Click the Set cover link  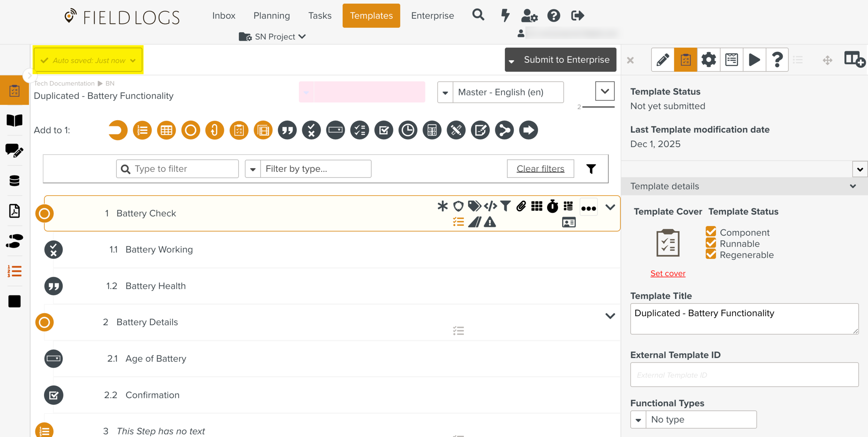tap(668, 273)
